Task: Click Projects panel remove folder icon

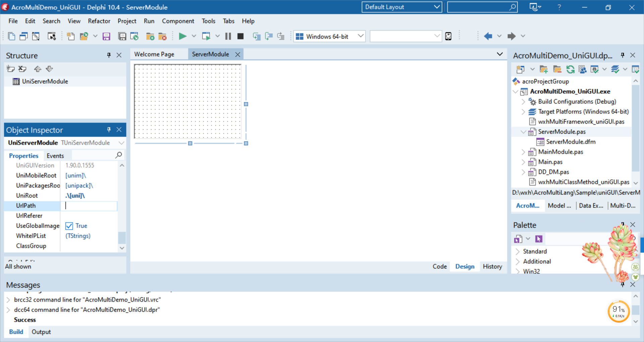Action: click(x=557, y=69)
